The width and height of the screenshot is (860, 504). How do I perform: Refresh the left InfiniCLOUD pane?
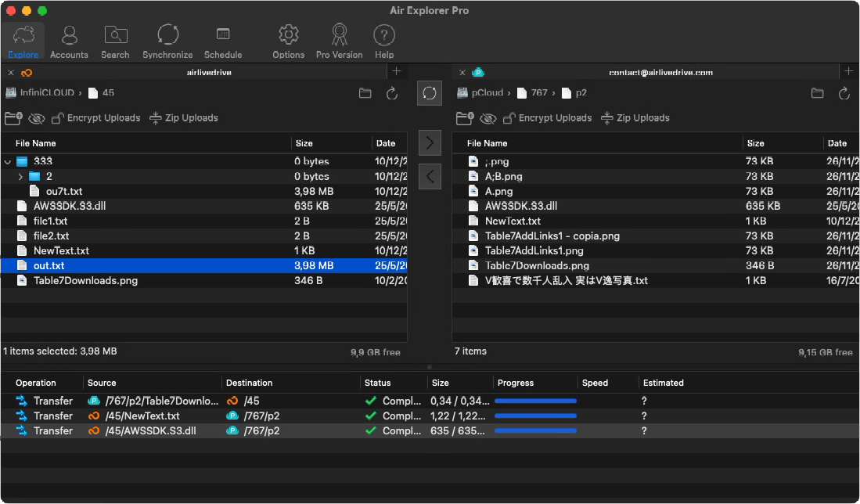(x=392, y=93)
